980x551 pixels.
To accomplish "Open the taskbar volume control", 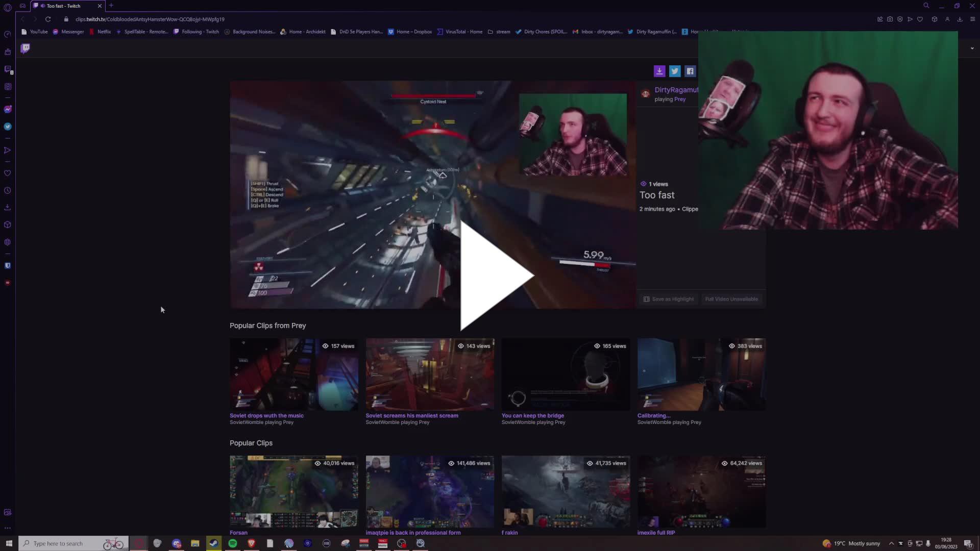I will [x=928, y=543].
